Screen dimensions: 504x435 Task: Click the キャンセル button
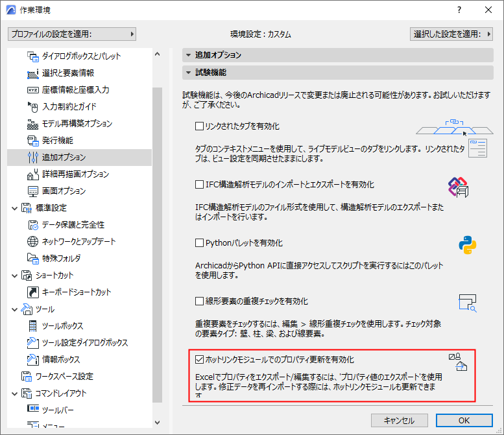click(x=399, y=421)
